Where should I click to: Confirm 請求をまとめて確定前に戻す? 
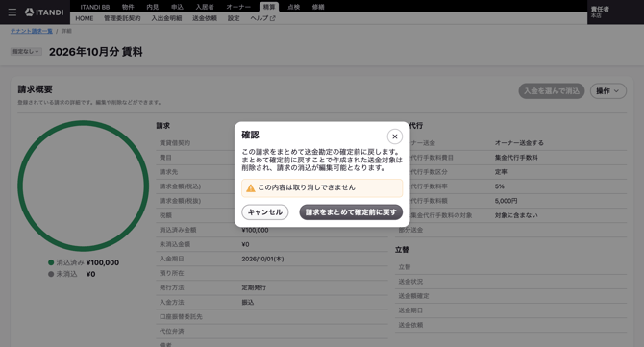[x=351, y=212]
